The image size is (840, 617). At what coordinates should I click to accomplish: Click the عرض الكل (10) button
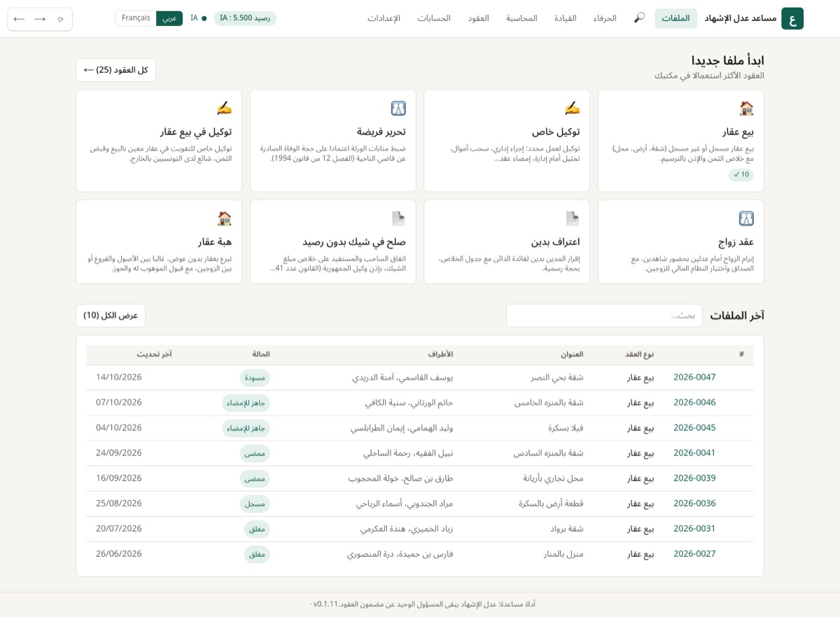click(111, 315)
